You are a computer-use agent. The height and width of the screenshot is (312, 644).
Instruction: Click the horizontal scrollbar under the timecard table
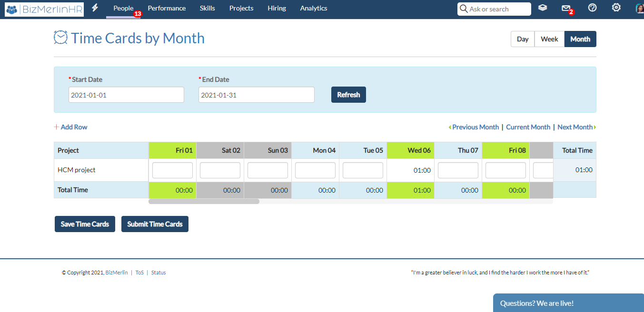204,201
